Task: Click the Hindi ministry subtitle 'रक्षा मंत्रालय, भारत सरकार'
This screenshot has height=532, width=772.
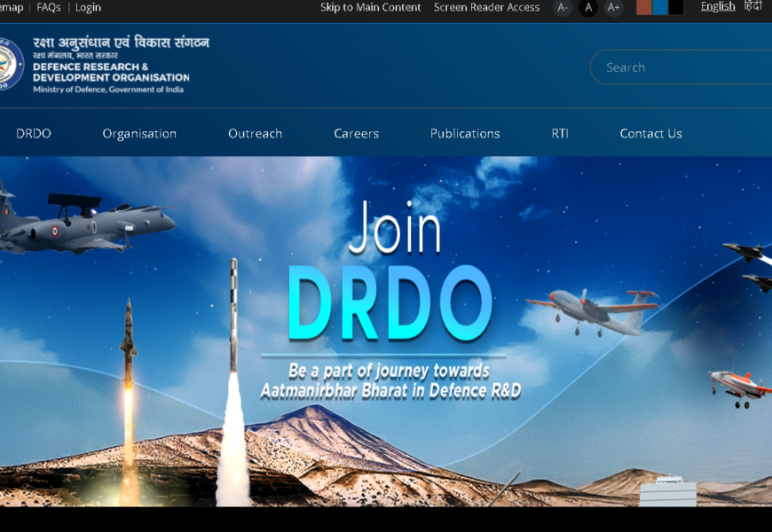Action: point(75,56)
